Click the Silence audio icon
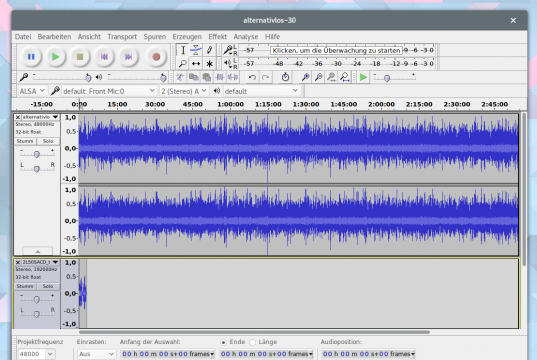Screen dimensions: 537x360 pyautogui.click(x=233, y=77)
